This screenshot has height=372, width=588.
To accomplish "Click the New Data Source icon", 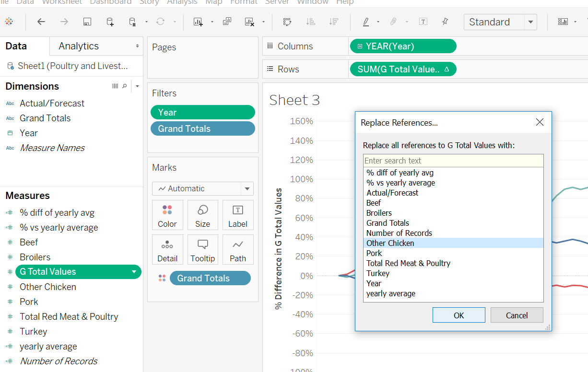I will click(x=110, y=22).
